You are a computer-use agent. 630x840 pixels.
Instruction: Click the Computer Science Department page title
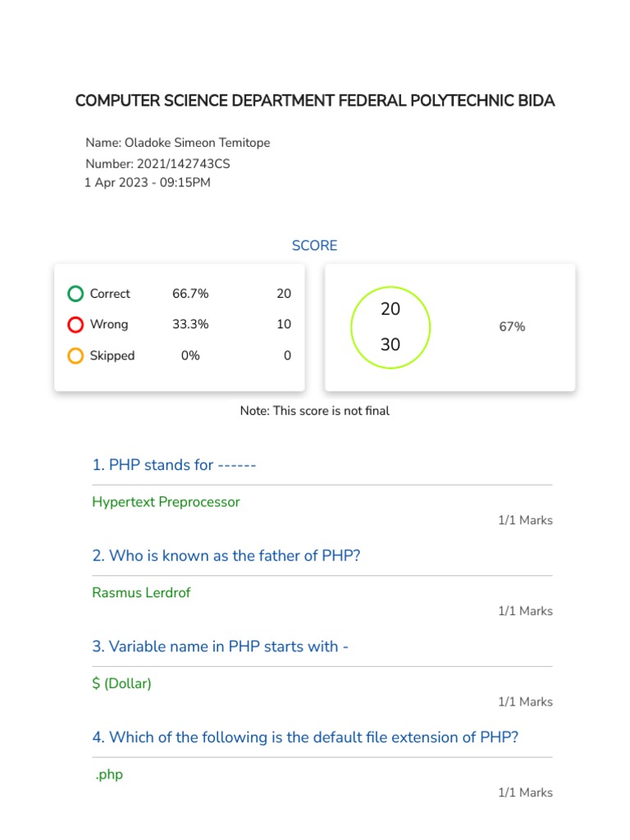(315, 101)
